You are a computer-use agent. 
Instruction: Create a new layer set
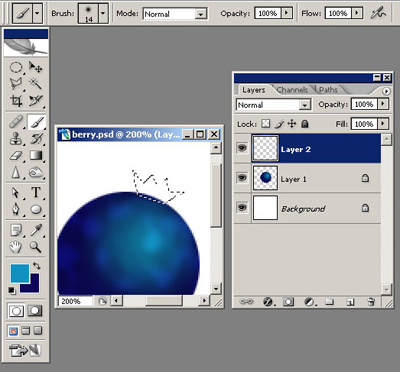tap(330, 302)
